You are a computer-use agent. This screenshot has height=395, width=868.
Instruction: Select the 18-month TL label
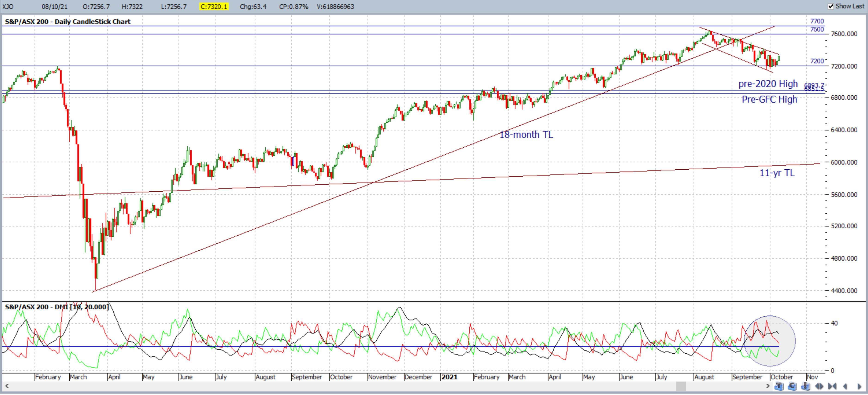[x=526, y=135]
